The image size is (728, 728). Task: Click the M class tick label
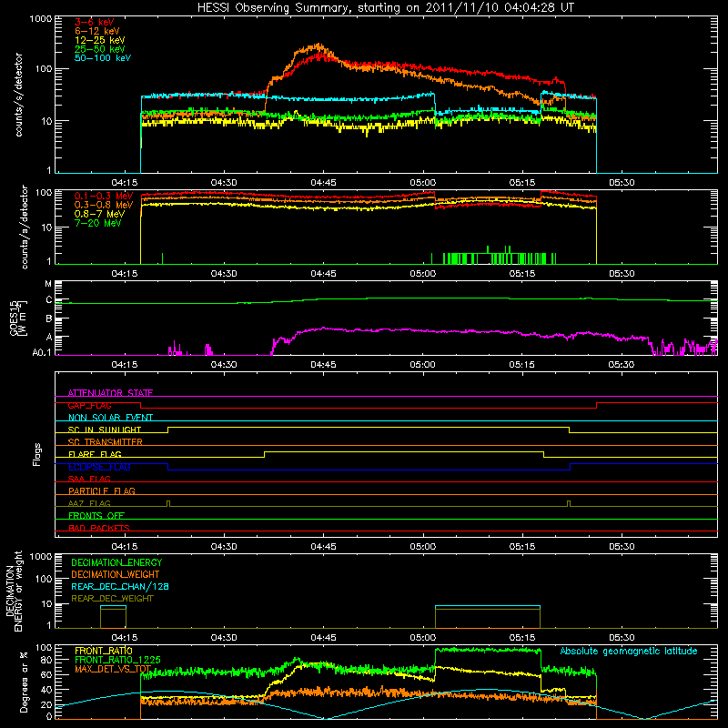[48, 284]
